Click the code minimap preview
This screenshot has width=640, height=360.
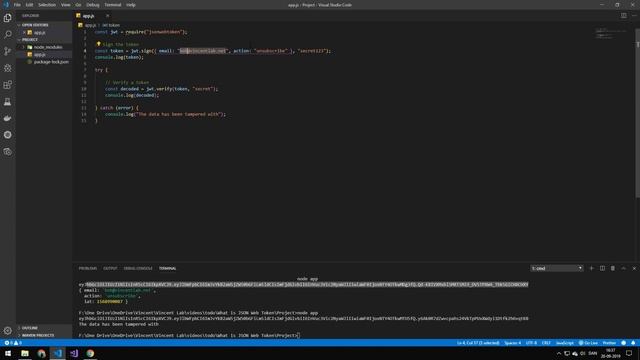611,33
